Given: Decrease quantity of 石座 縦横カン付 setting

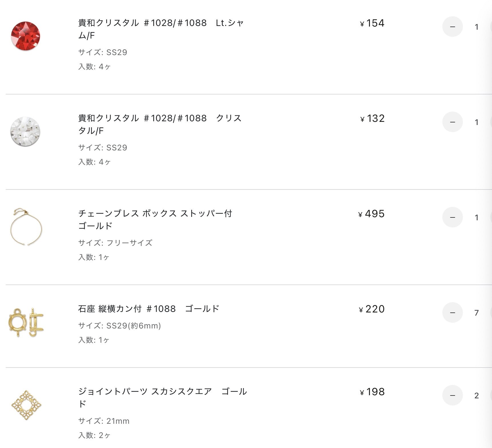Looking at the screenshot, I should click(452, 312).
